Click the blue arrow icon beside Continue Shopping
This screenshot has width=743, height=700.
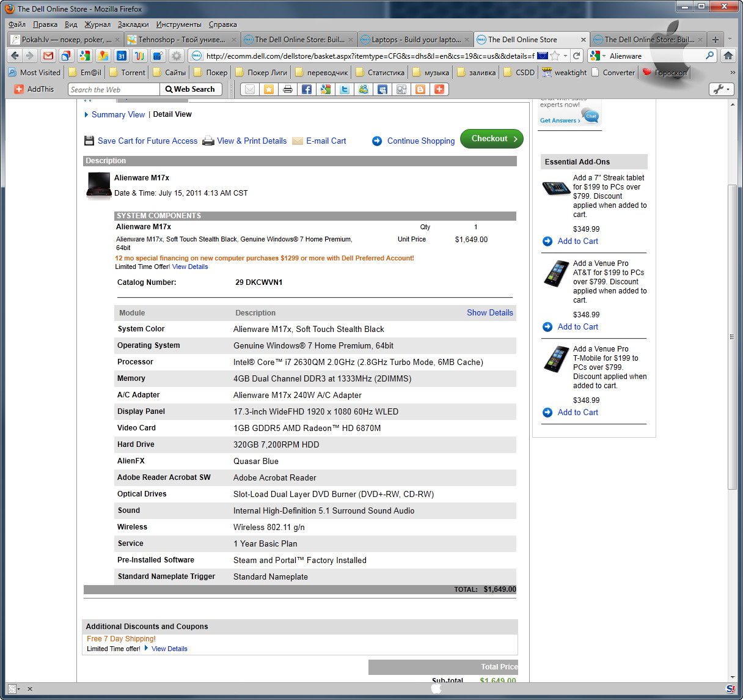[x=377, y=141]
